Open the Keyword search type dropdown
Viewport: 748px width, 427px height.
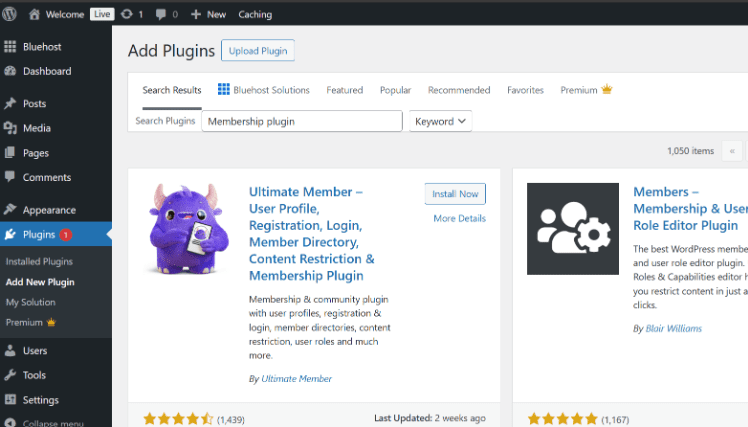440,121
